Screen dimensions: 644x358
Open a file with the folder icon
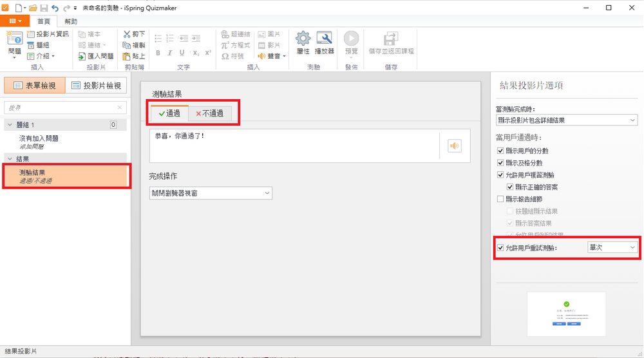coord(33,8)
